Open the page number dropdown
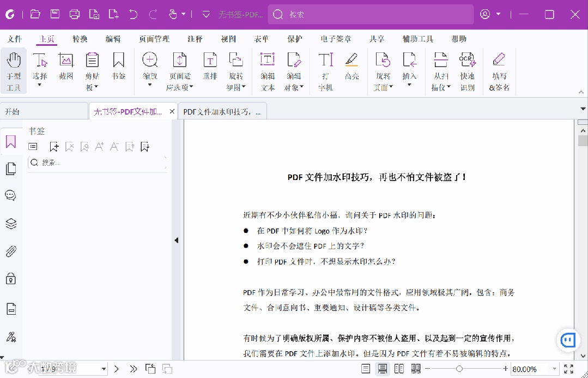The image size is (588, 378). (104, 369)
